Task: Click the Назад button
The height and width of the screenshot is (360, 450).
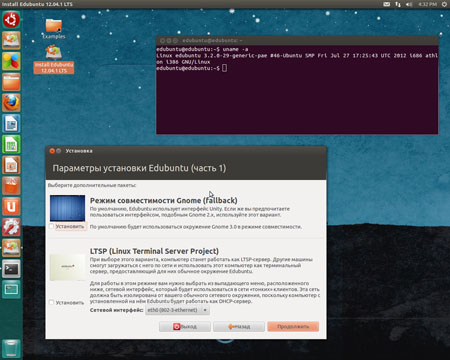Action: [239, 327]
